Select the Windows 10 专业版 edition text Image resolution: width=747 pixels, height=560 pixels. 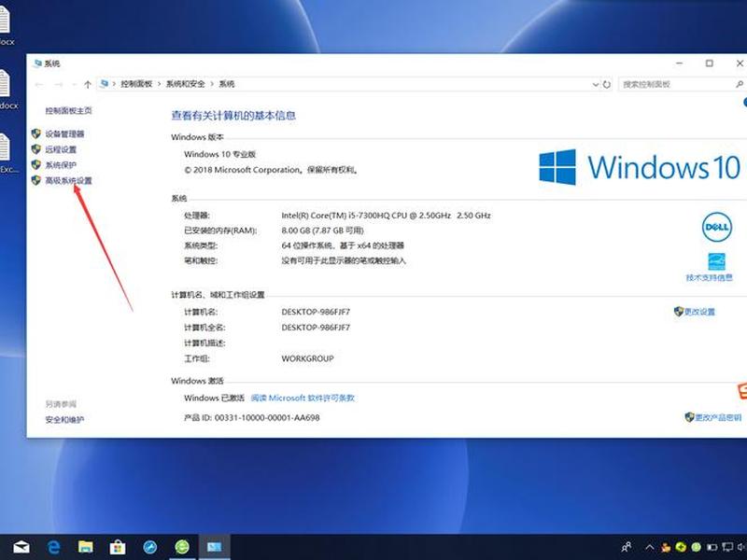(x=219, y=154)
